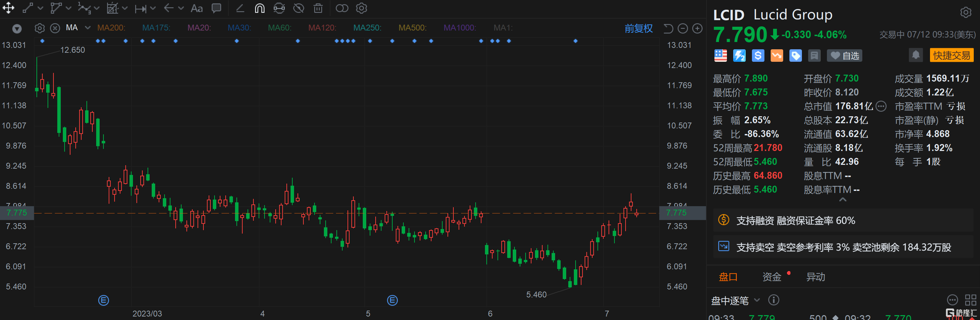Open the drawing toolbar settings gear

(361, 8)
